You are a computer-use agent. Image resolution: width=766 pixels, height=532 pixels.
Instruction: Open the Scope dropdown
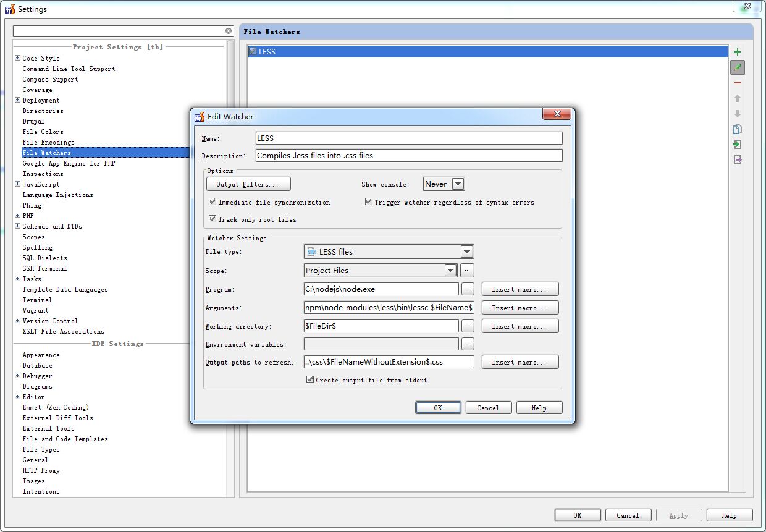click(450, 270)
